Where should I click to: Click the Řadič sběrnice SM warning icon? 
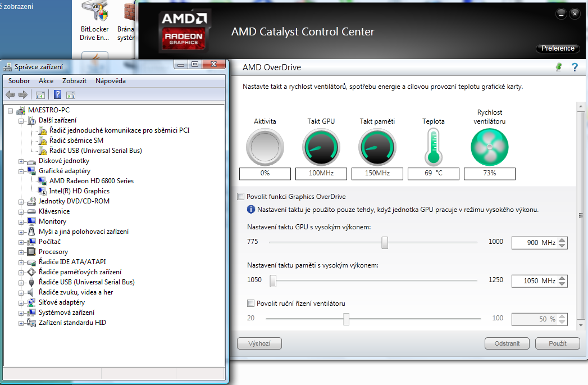pos(42,141)
